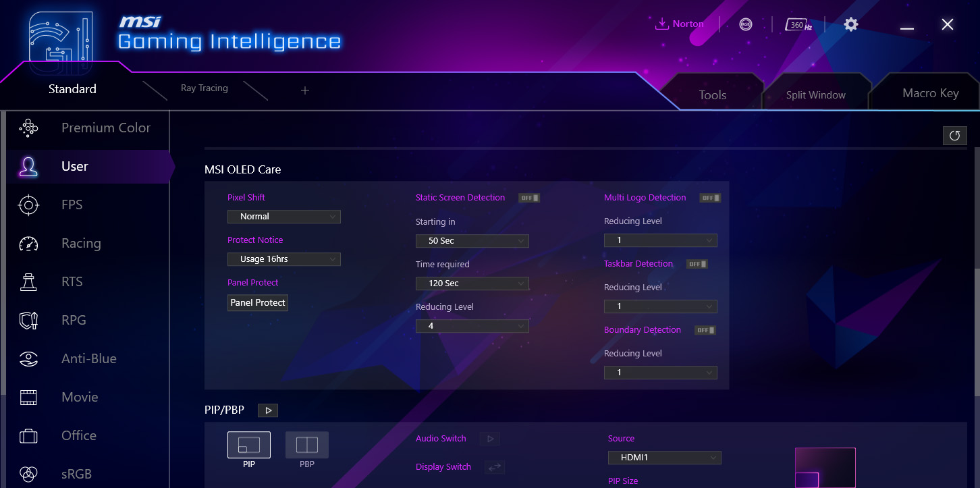Click the Taskbar Detection label
The height and width of the screenshot is (488, 980).
pos(638,264)
